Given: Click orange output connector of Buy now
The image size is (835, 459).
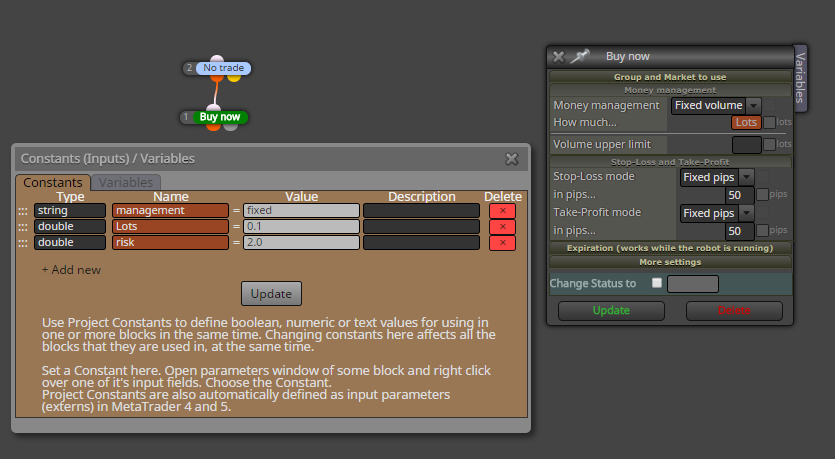Looking at the screenshot, I should 214,127.
